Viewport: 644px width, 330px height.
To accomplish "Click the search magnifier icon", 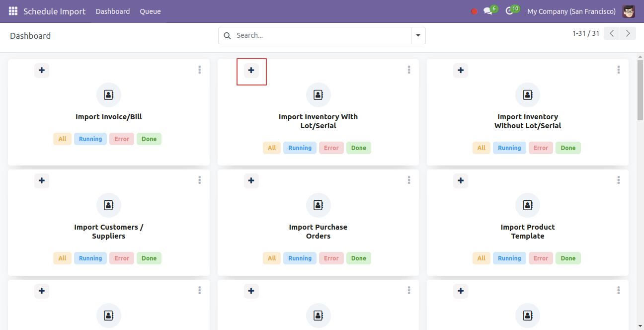I will coord(228,35).
